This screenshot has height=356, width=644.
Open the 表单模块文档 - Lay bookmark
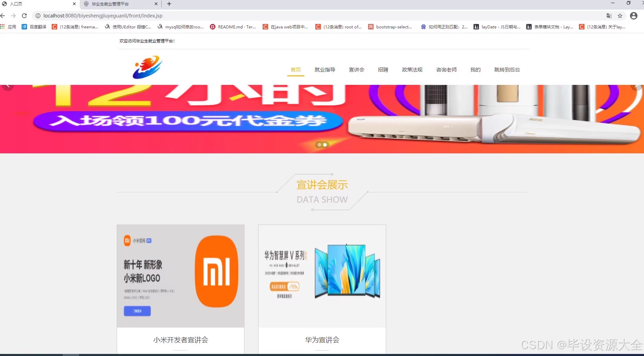[x=550, y=27]
